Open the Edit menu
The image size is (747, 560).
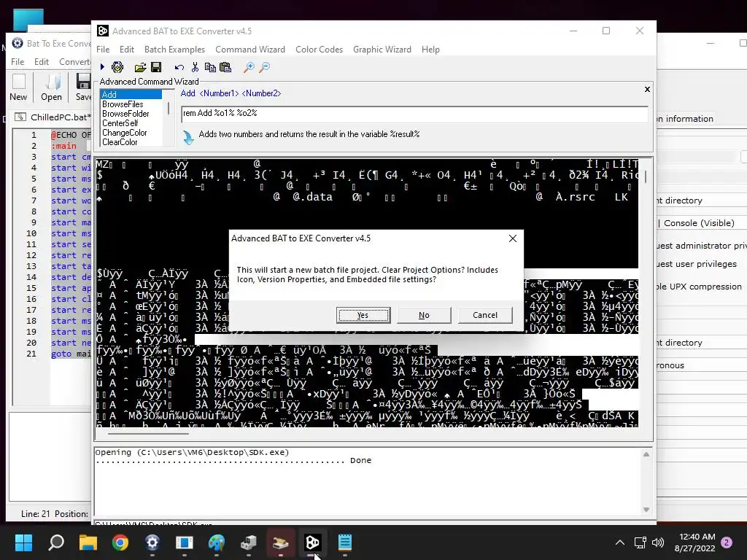click(127, 50)
